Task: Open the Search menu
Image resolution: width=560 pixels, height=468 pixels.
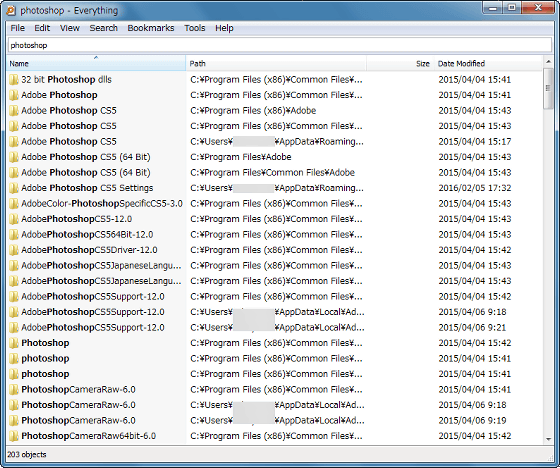Action: coord(104,28)
